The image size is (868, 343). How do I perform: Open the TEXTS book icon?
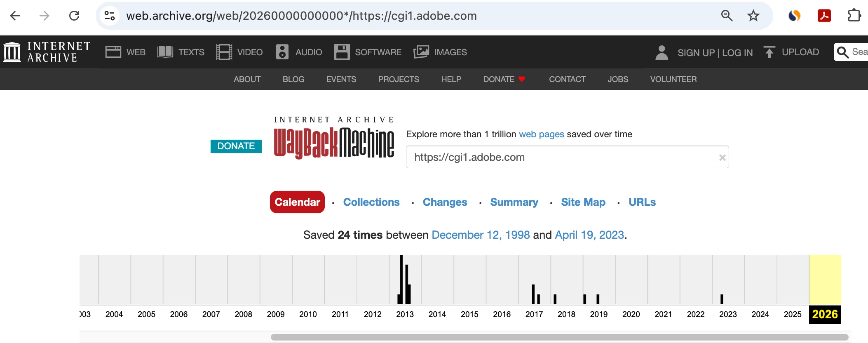click(x=165, y=52)
